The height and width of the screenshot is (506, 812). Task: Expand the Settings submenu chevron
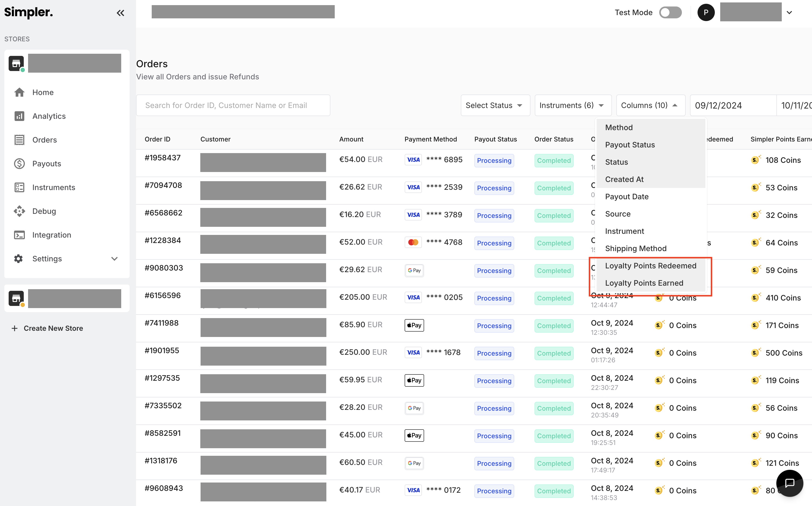click(x=114, y=259)
